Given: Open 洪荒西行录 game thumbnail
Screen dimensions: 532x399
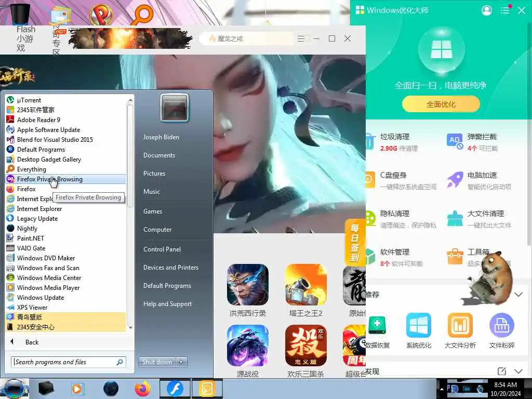Looking at the screenshot, I should [x=248, y=291].
